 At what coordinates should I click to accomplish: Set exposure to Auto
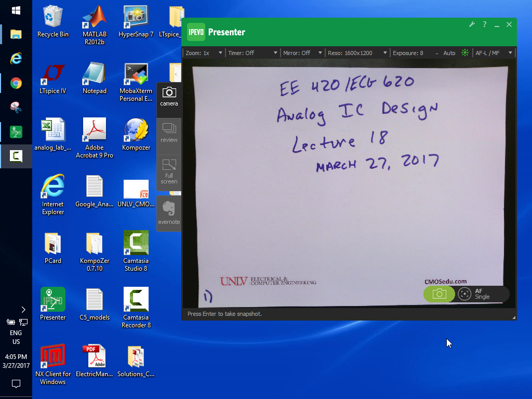tap(449, 53)
